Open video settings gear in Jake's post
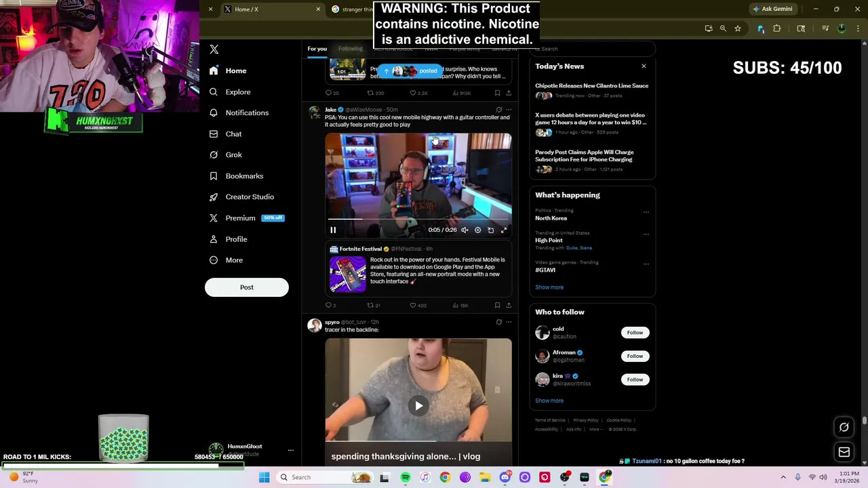 (x=477, y=230)
